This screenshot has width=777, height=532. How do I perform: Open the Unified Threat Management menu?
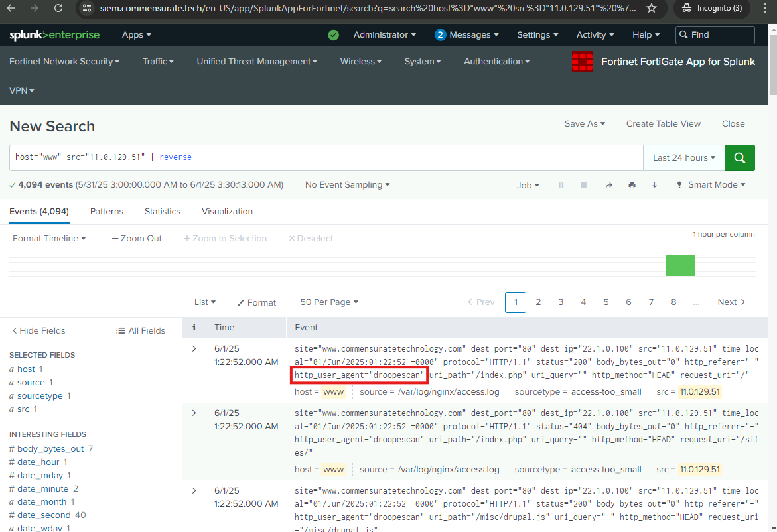(257, 62)
